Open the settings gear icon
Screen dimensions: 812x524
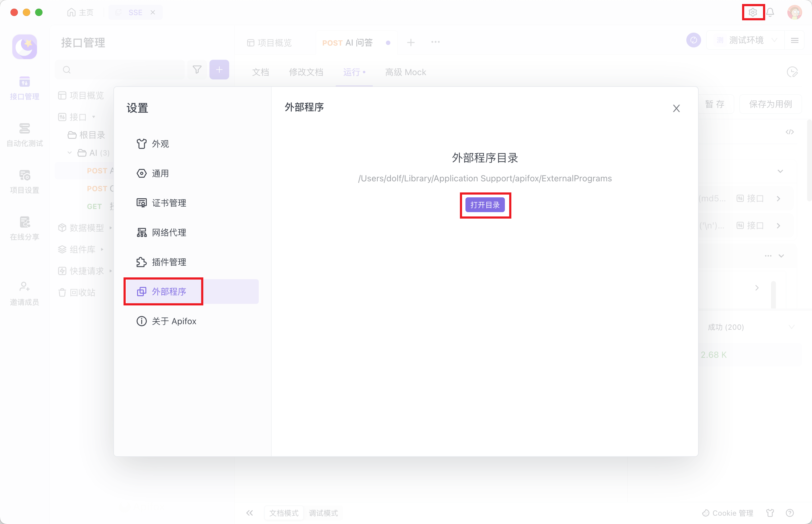(753, 13)
